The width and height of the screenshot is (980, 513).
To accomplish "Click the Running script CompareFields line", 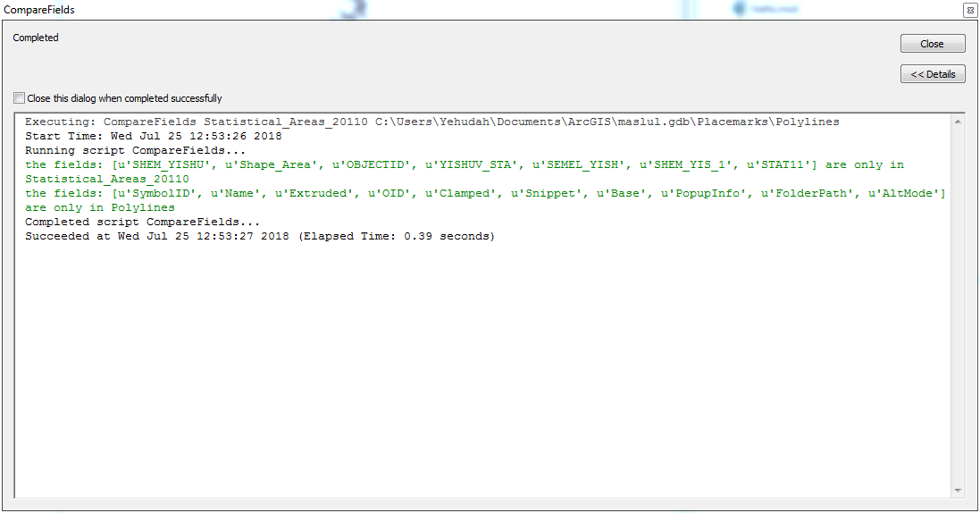I will (x=135, y=150).
